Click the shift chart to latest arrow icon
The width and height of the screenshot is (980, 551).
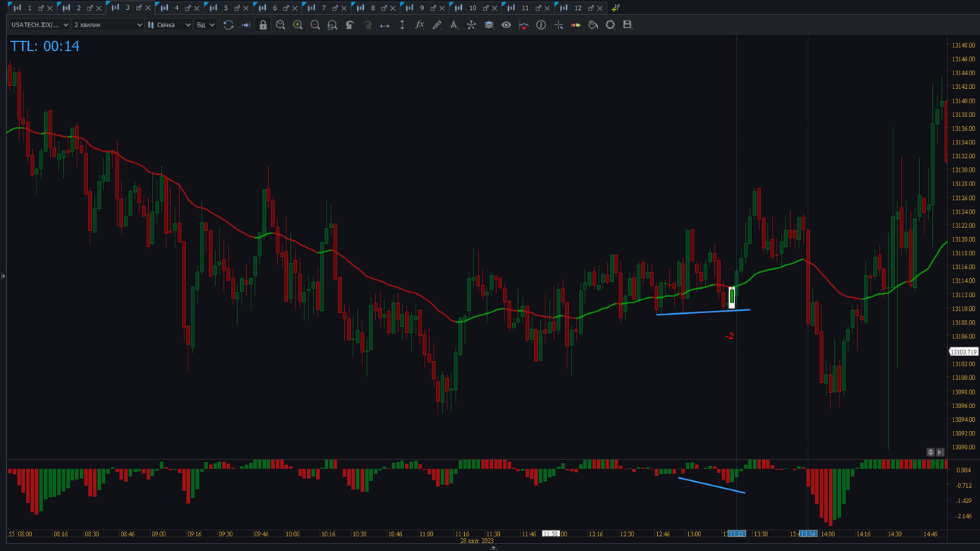click(245, 25)
